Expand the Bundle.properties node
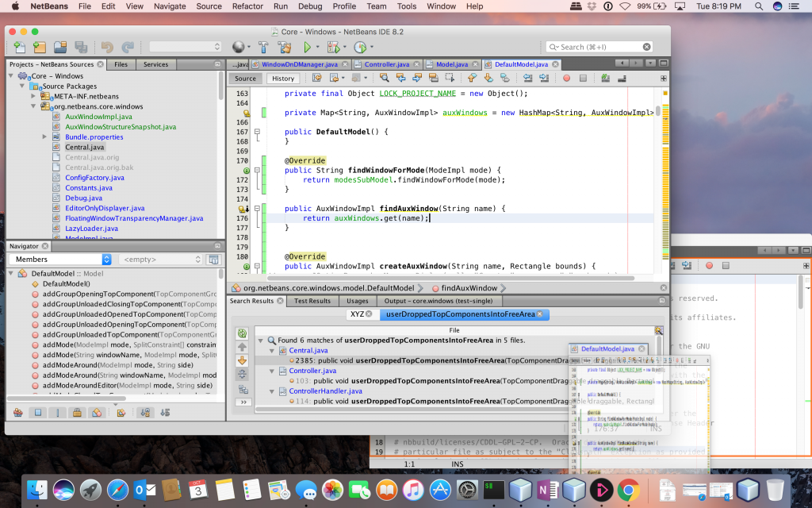 [44, 137]
